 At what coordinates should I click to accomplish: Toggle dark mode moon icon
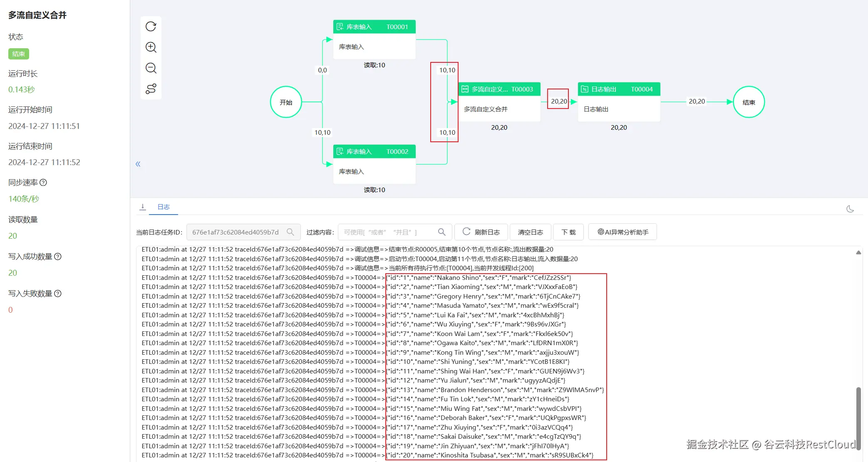(x=850, y=209)
